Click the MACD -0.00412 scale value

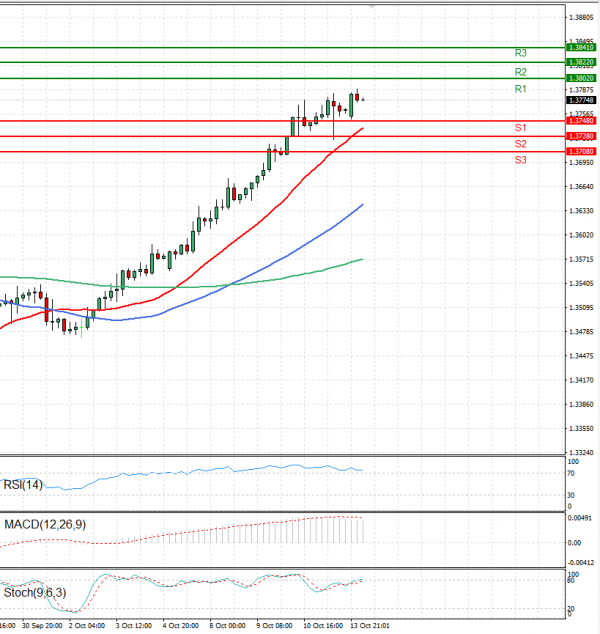[x=581, y=563]
